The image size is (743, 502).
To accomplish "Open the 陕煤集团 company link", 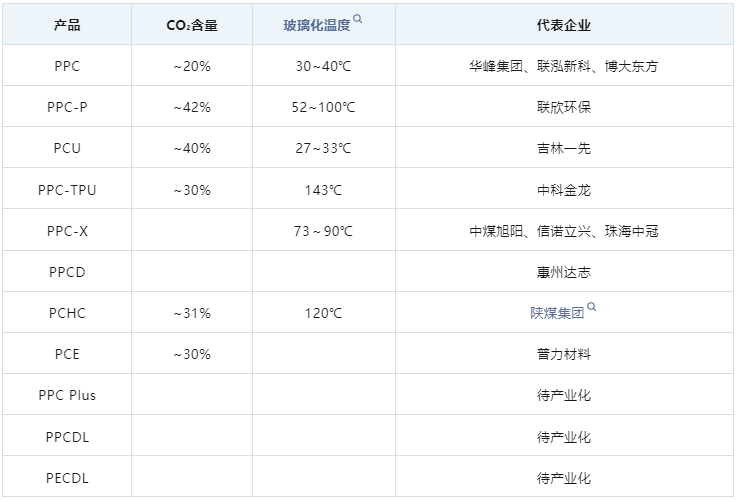I will point(557,313).
